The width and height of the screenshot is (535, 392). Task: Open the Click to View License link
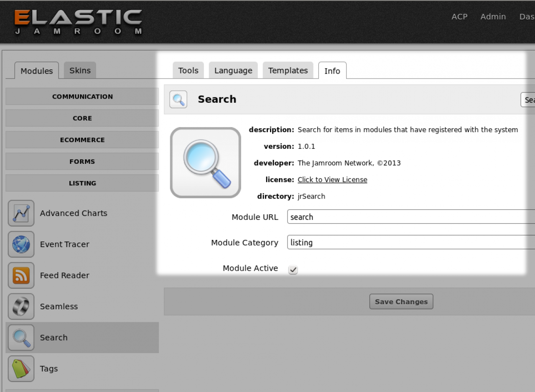[332, 180]
